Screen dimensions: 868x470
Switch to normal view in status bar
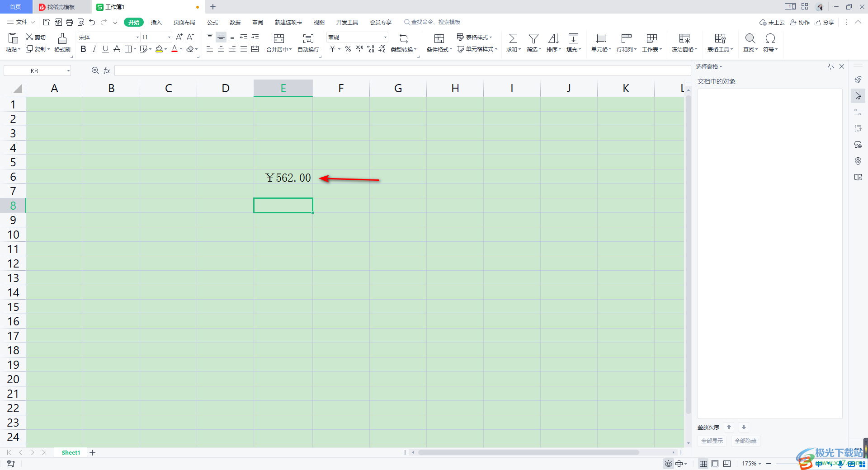(703, 464)
